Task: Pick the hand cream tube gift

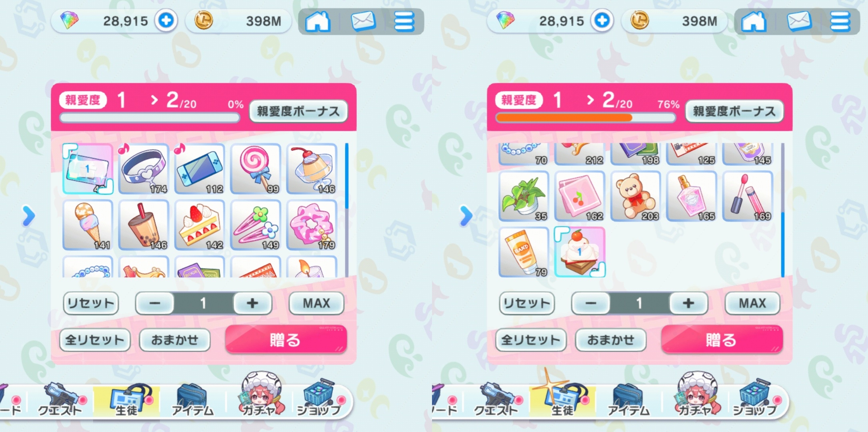Action: [x=524, y=252]
